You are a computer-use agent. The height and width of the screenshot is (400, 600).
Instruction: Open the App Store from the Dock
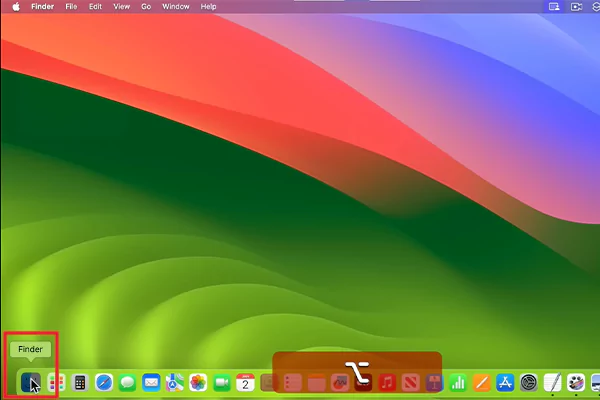[x=505, y=382]
